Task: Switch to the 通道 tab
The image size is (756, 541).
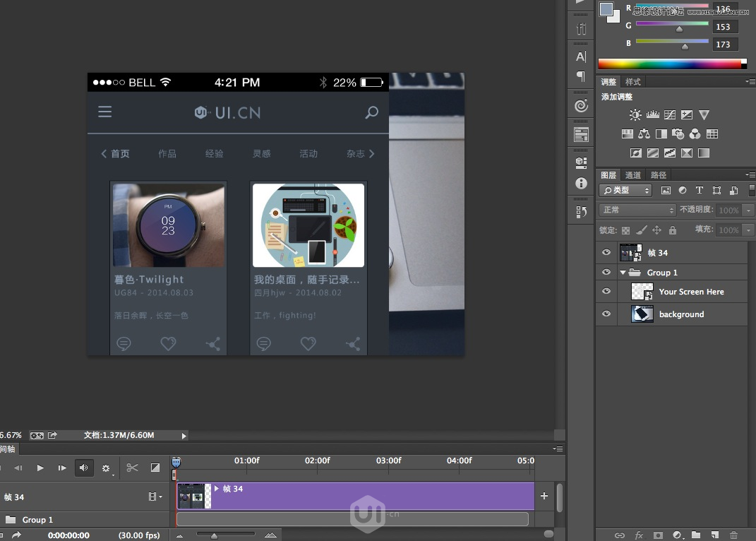Action: [x=633, y=175]
